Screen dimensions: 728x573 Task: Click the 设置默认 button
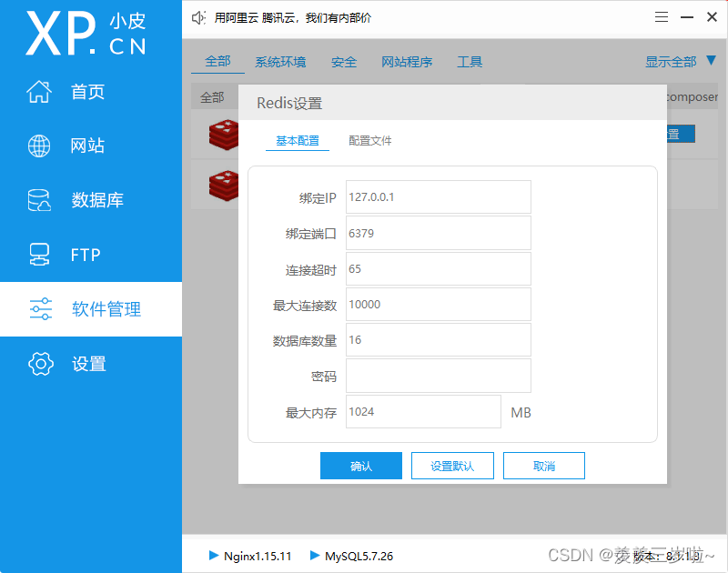452,466
